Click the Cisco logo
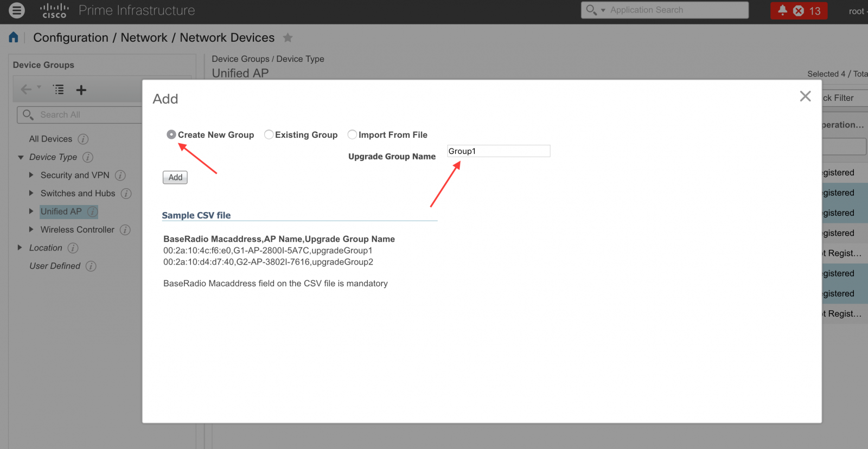The width and height of the screenshot is (868, 449). click(54, 10)
